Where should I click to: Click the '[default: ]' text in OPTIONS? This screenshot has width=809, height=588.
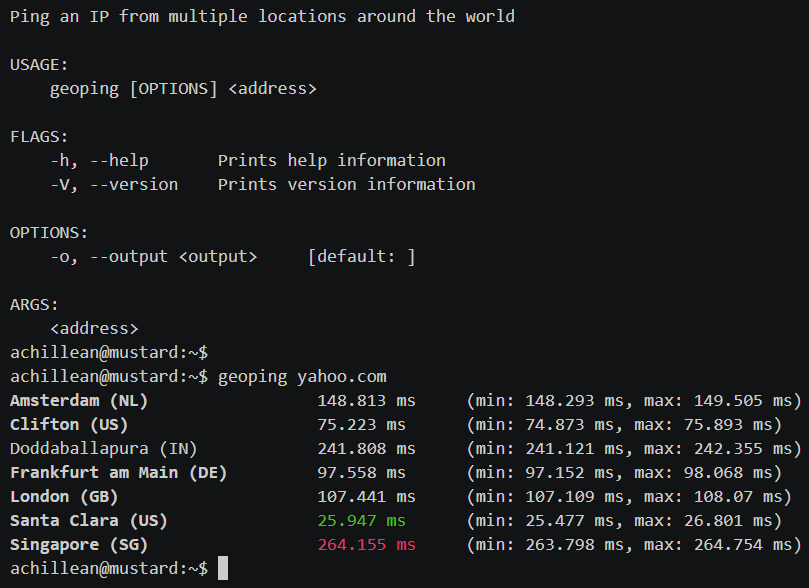click(361, 257)
